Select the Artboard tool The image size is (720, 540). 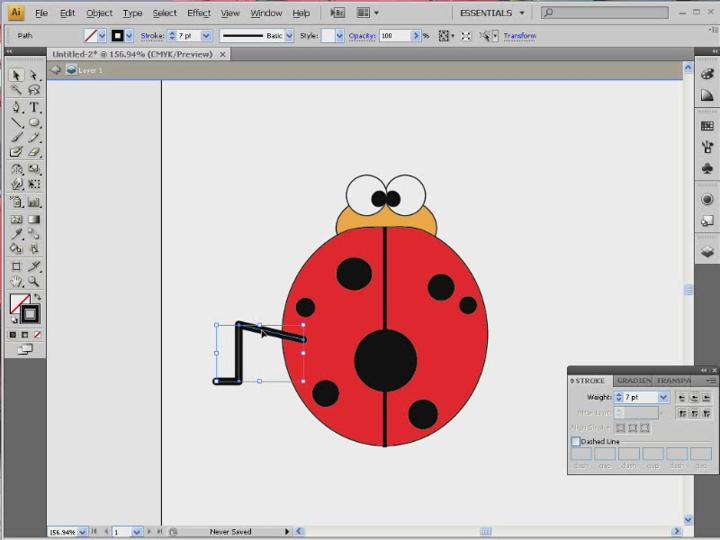[16, 266]
